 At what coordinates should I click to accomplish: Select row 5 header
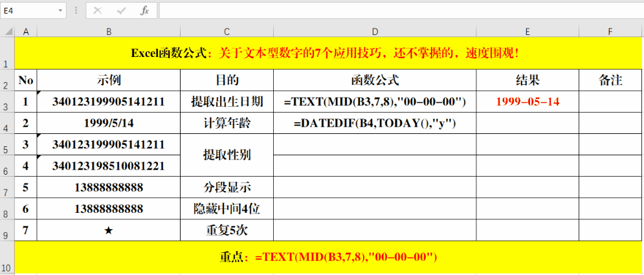click(7, 144)
